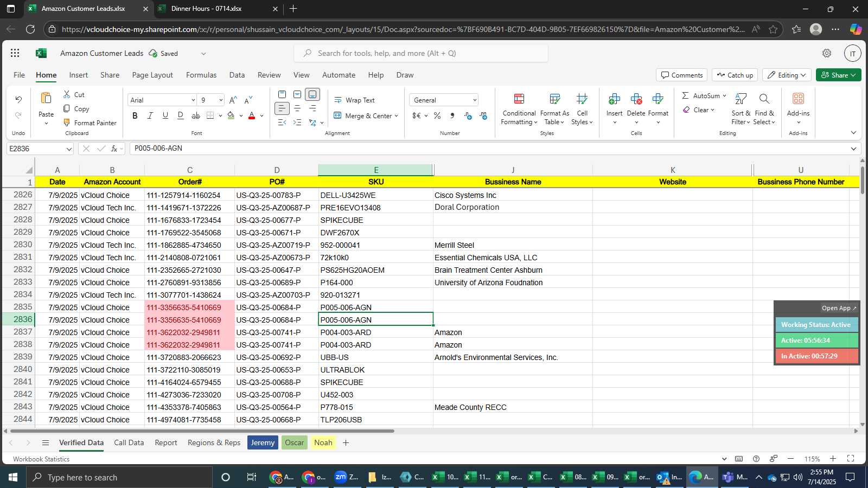This screenshot has height=488, width=868.
Task: Click the Increase Decimal icon
Action: pos(468,115)
